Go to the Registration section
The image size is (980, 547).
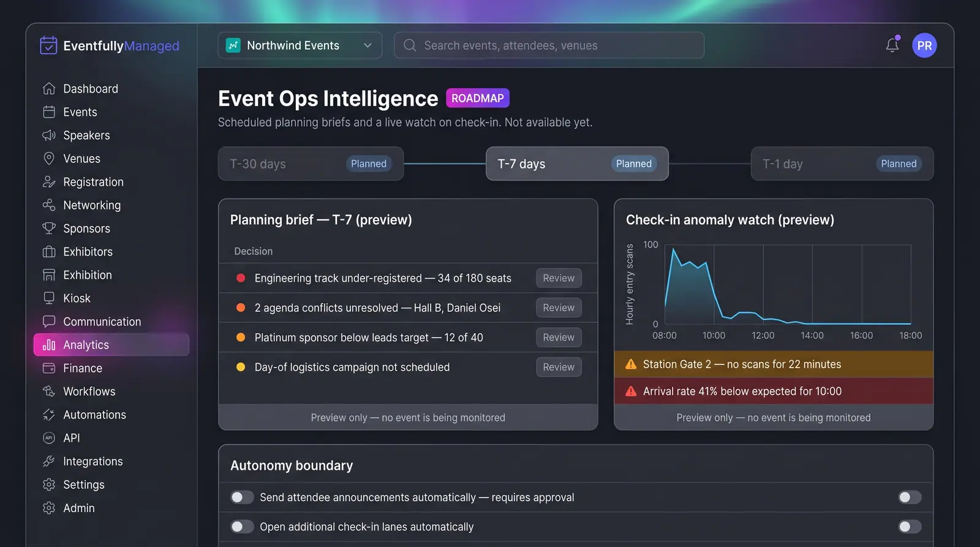[x=111, y=182]
